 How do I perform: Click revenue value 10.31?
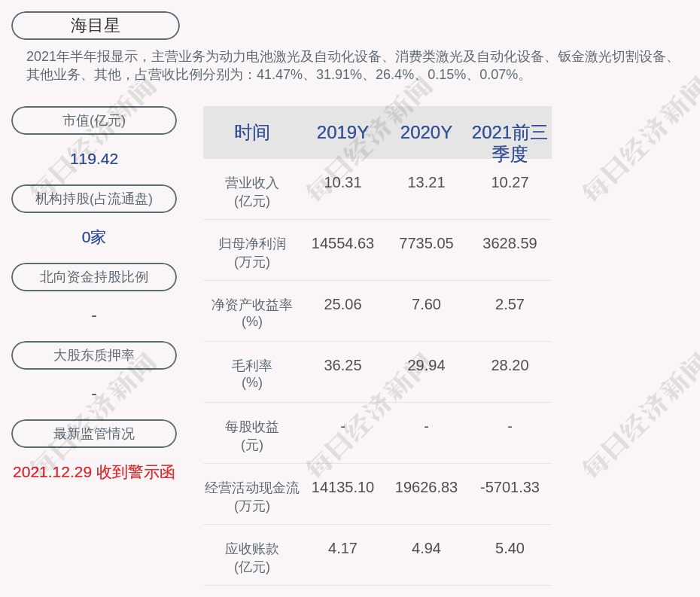coord(342,183)
